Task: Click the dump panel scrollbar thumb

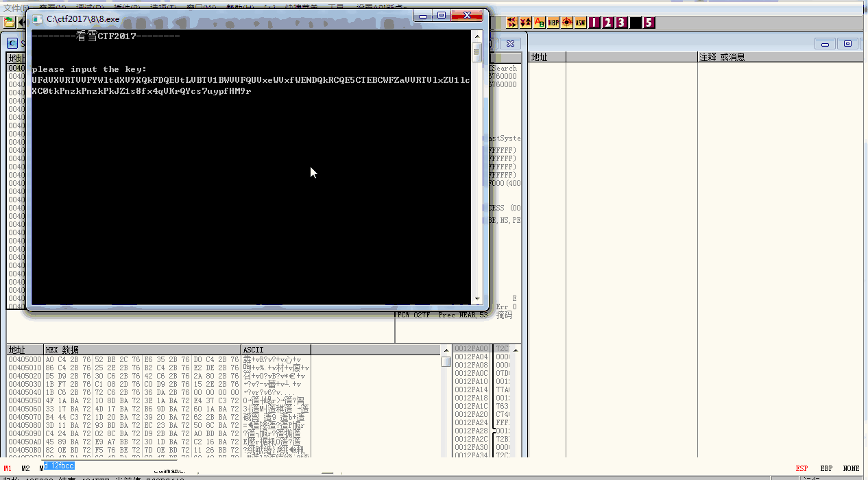Action: pos(446,361)
